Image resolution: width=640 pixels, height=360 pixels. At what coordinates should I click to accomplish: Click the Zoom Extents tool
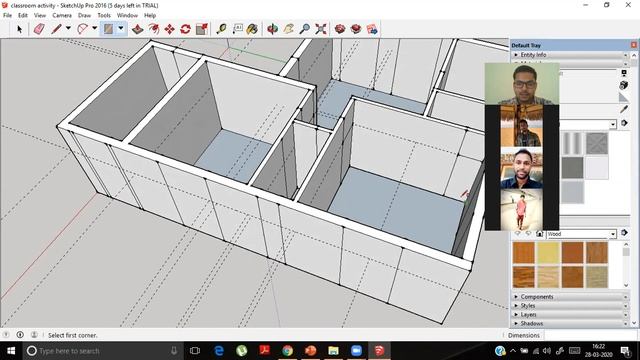pos(321,29)
